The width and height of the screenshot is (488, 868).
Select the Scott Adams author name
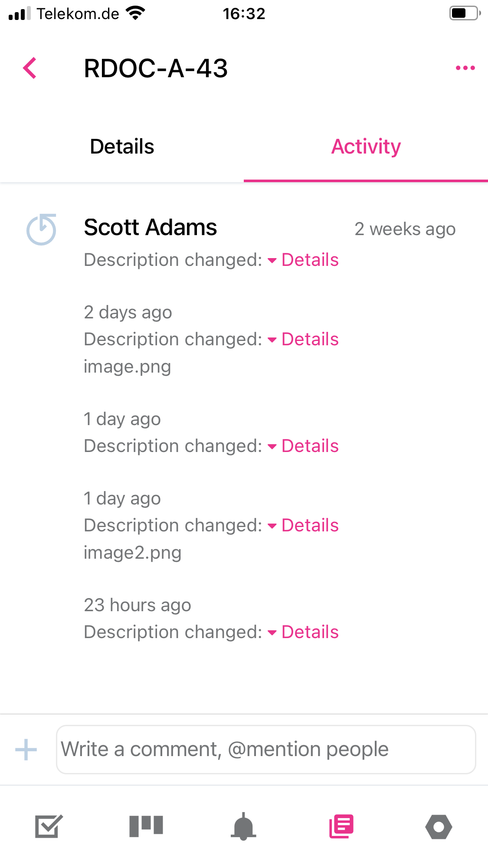pos(150,227)
